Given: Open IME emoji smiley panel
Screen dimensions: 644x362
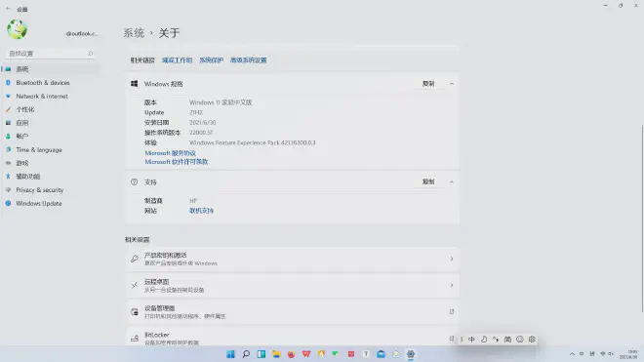Looking at the screenshot, I should point(519,340).
